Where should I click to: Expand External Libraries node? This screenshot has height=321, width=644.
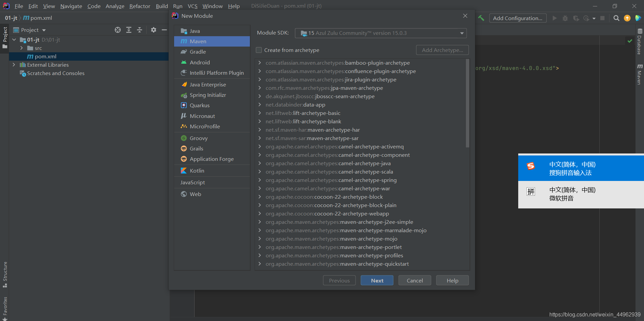coord(14,65)
